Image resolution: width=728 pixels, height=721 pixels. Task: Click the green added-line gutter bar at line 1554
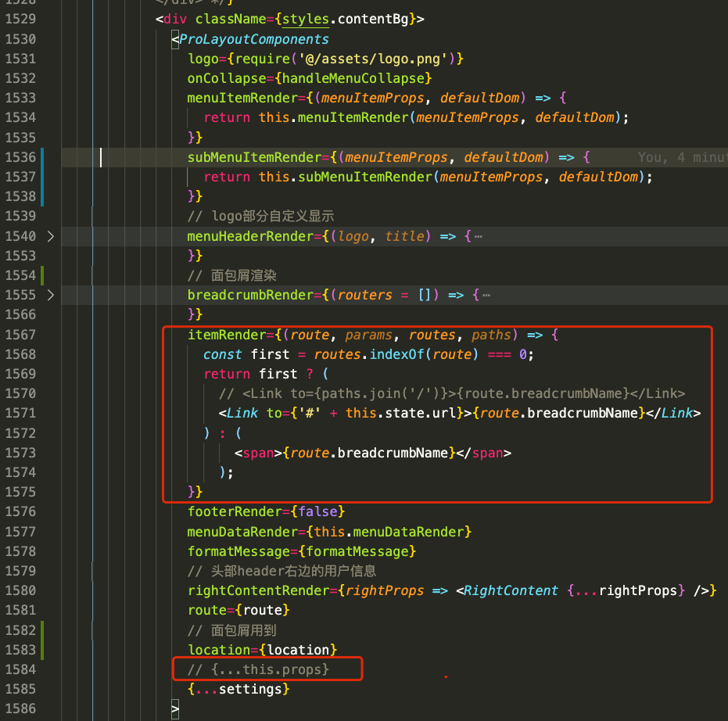(41, 275)
